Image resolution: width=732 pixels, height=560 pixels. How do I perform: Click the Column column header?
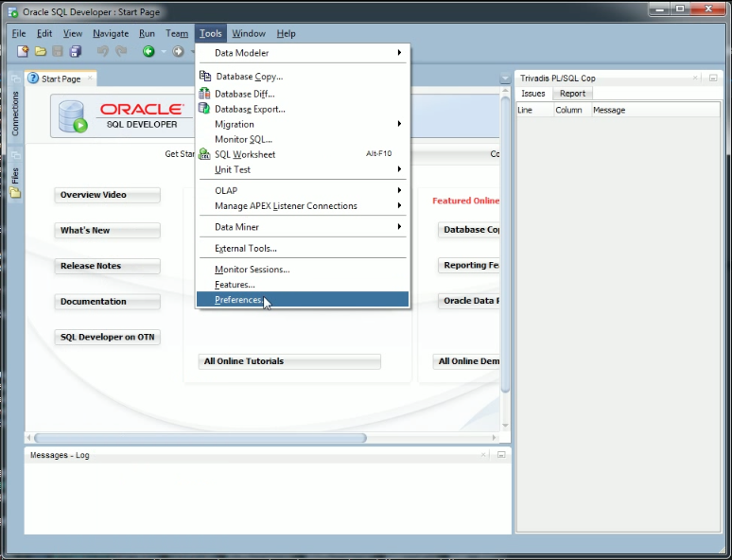point(572,110)
